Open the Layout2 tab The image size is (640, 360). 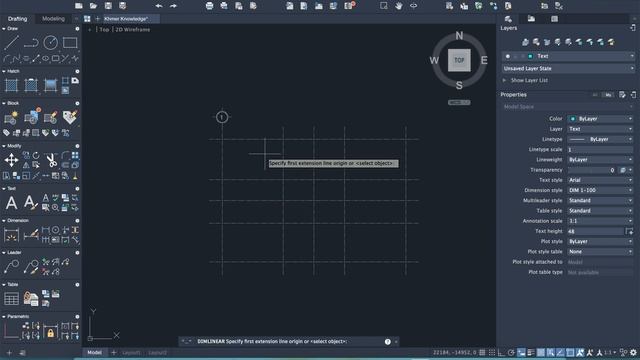click(157, 352)
